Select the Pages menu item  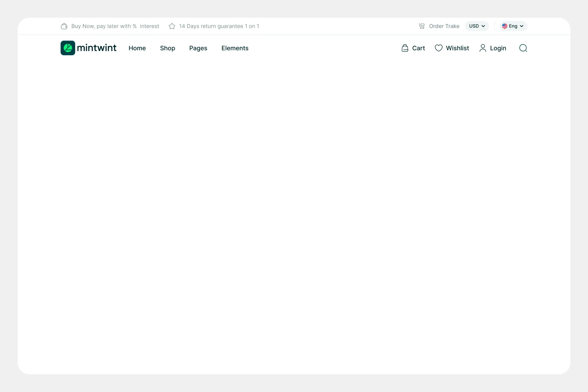click(198, 48)
